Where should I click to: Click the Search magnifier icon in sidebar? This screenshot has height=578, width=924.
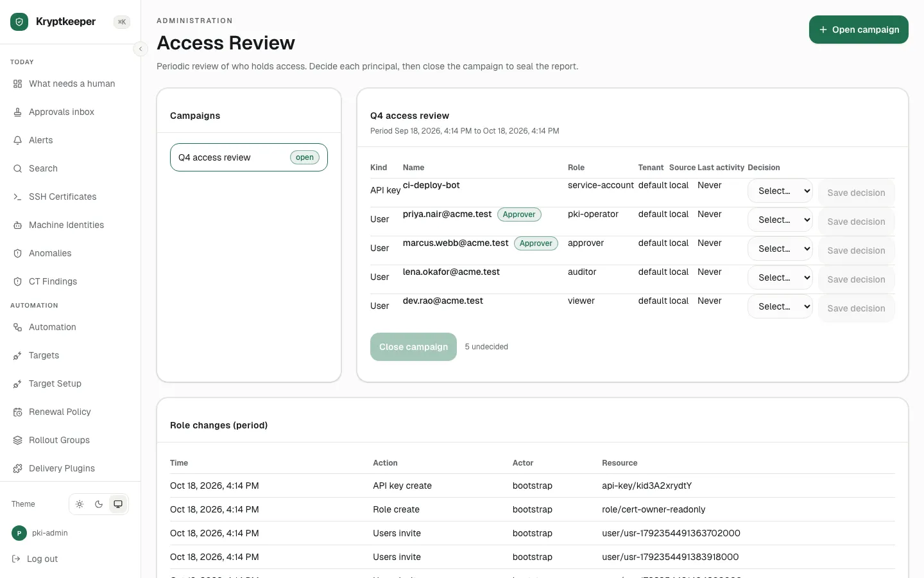click(x=17, y=169)
